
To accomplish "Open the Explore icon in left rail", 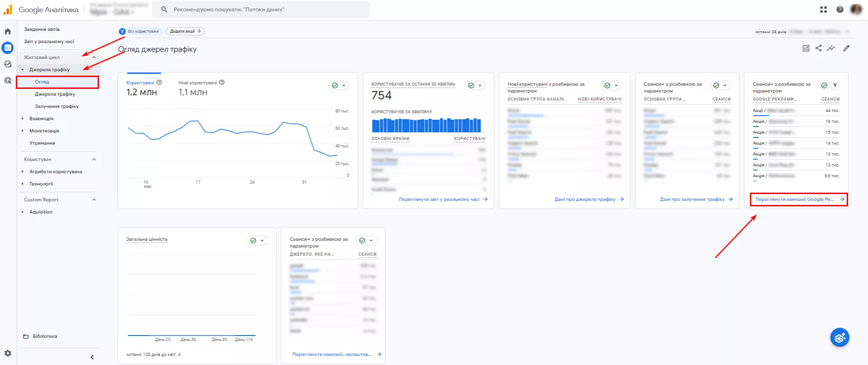I will coord(8,64).
